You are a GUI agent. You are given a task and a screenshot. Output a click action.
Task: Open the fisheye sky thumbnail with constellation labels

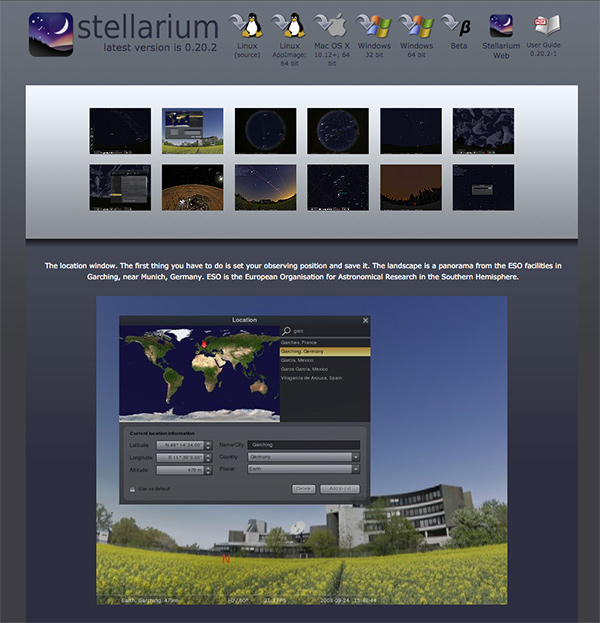click(x=338, y=131)
